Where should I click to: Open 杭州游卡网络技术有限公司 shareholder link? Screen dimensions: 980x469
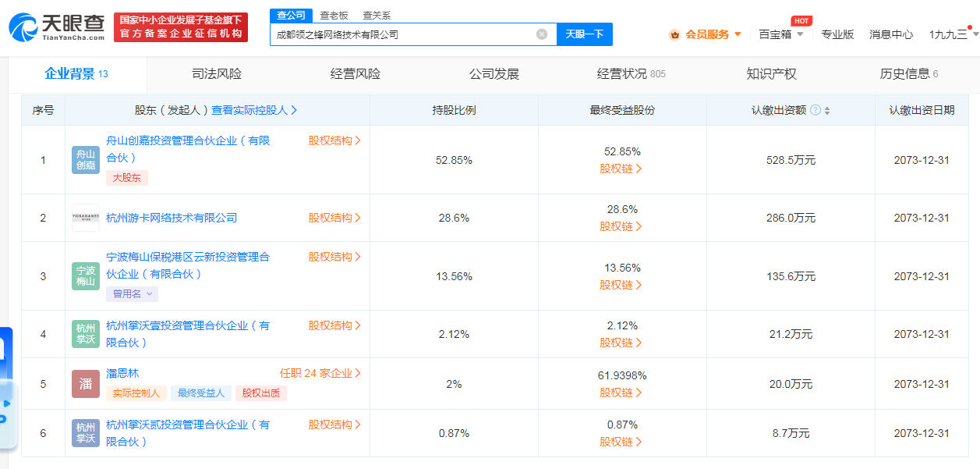pyautogui.click(x=172, y=218)
